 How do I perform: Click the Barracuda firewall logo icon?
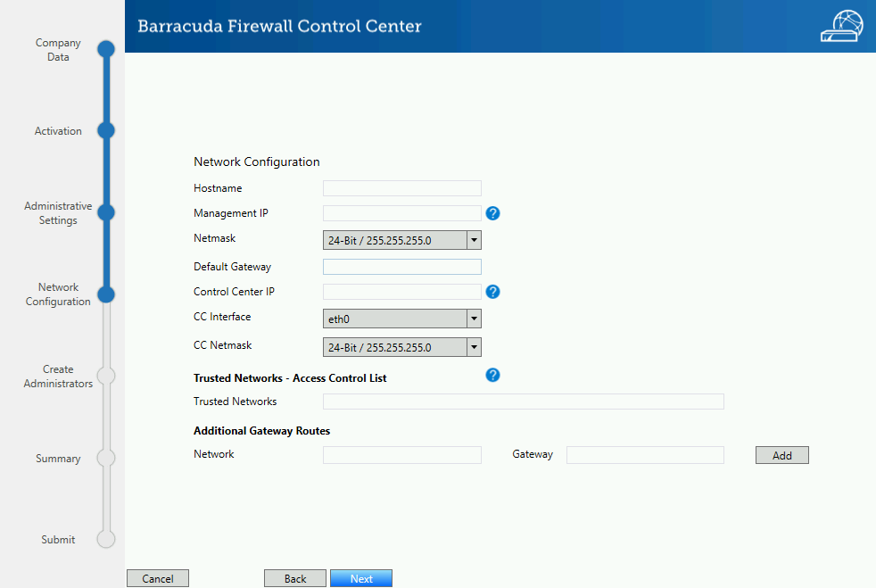coord(842,26)
